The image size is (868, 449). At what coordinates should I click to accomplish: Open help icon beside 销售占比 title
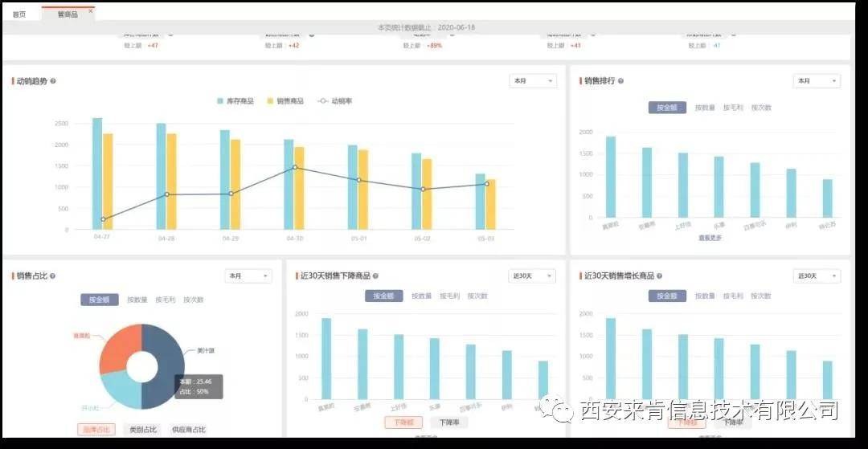coord(52,276)
